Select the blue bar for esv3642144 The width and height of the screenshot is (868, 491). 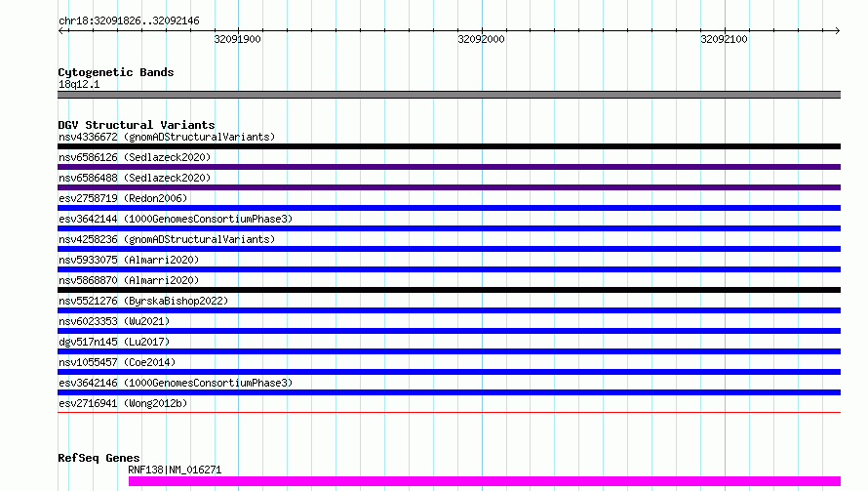(x=449, y=228)
